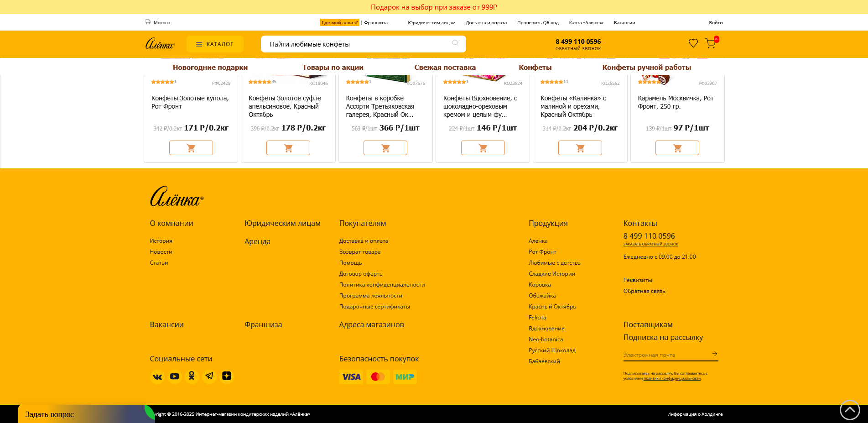The width and height of the screenshot is (868, 423).
Task: Open the VK social network icon
Action: [x=157, y=376]
